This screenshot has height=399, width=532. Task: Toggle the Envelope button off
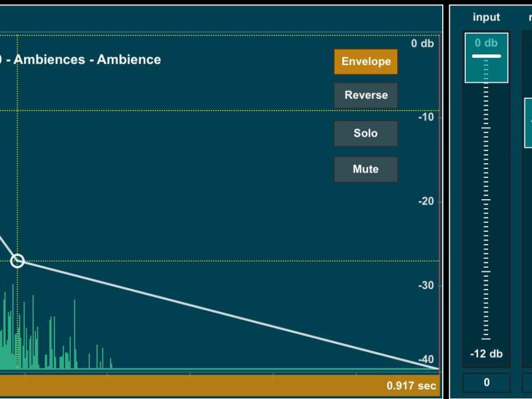(x=365, y=61)
